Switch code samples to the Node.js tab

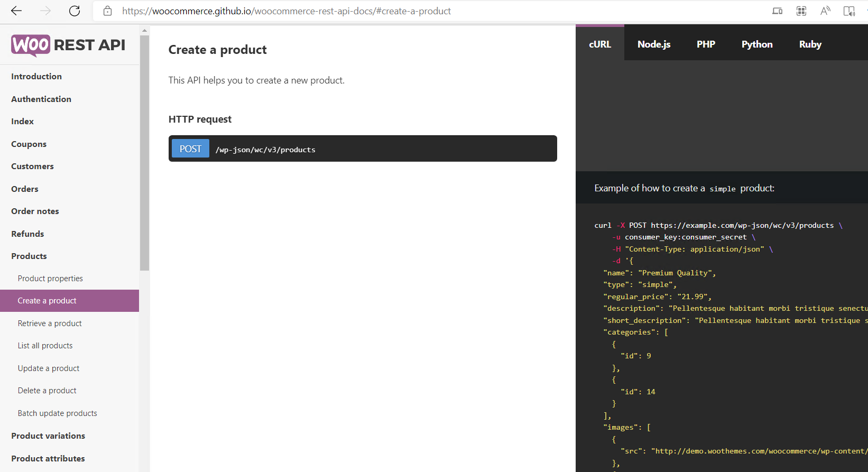(x=654, y=44)
